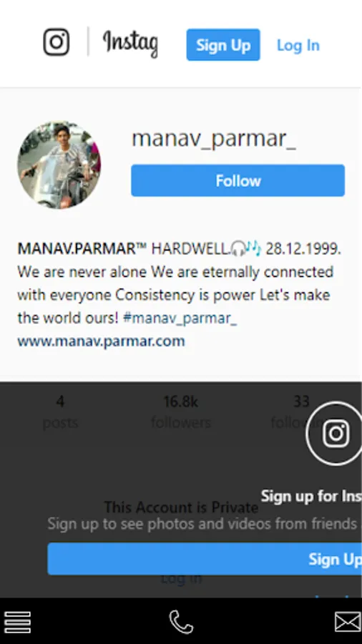Click the manav_parmar_ username heading

click(213, 138)
